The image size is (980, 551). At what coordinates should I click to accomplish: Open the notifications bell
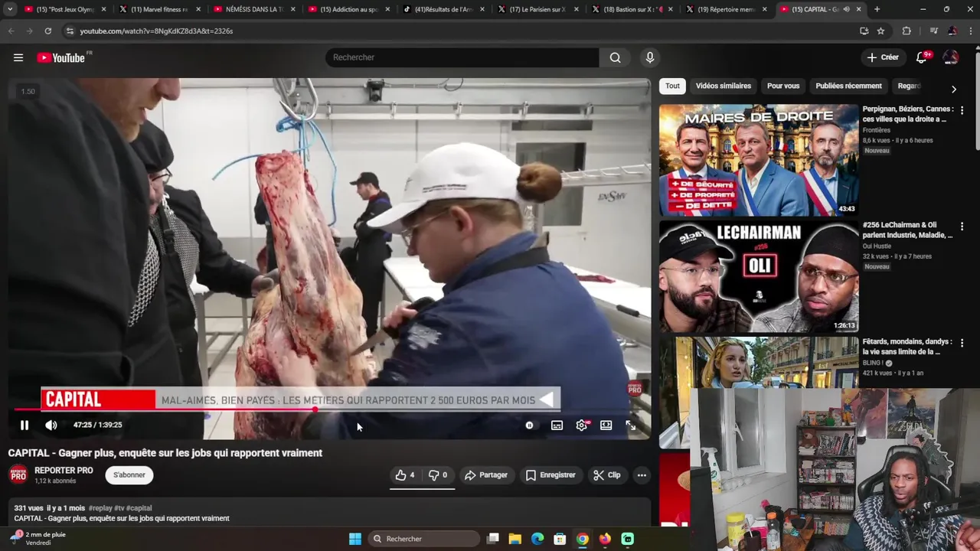(x=922, y=57)
